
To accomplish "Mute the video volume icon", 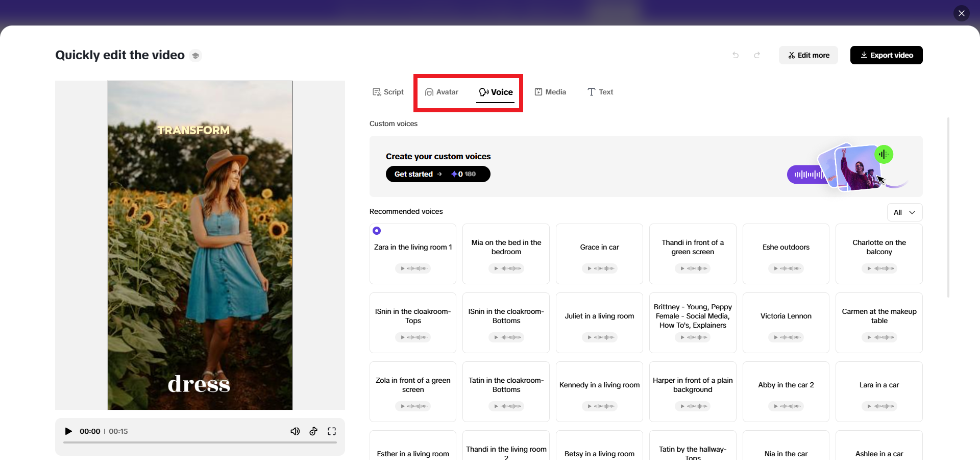I will 295,431.
